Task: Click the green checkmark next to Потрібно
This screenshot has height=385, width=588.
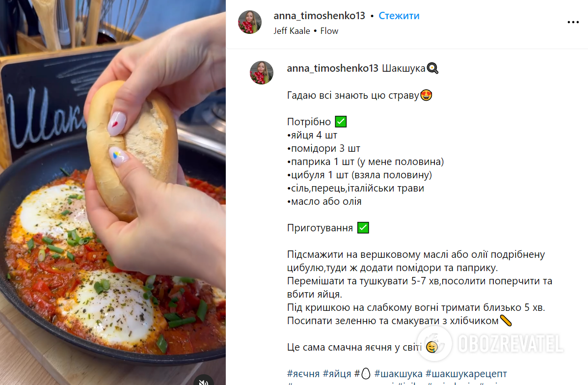Action: (341, 122)
